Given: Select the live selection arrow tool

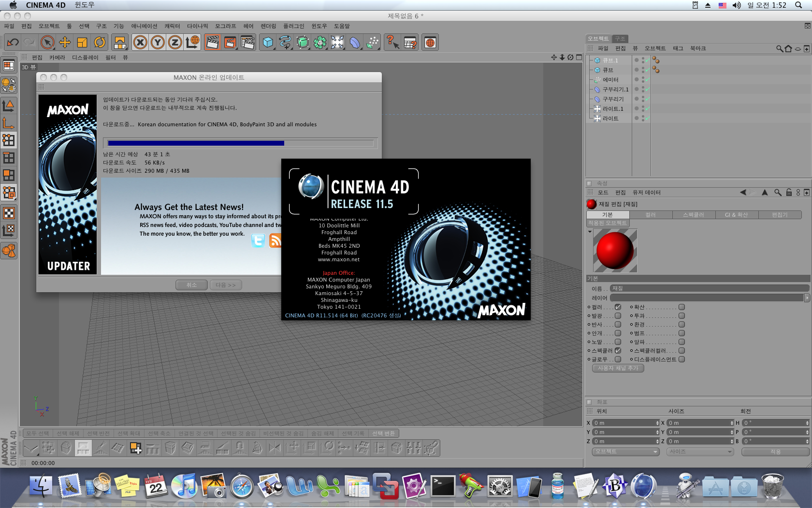Looking at the screenshot, I should (x=47, y=43).
